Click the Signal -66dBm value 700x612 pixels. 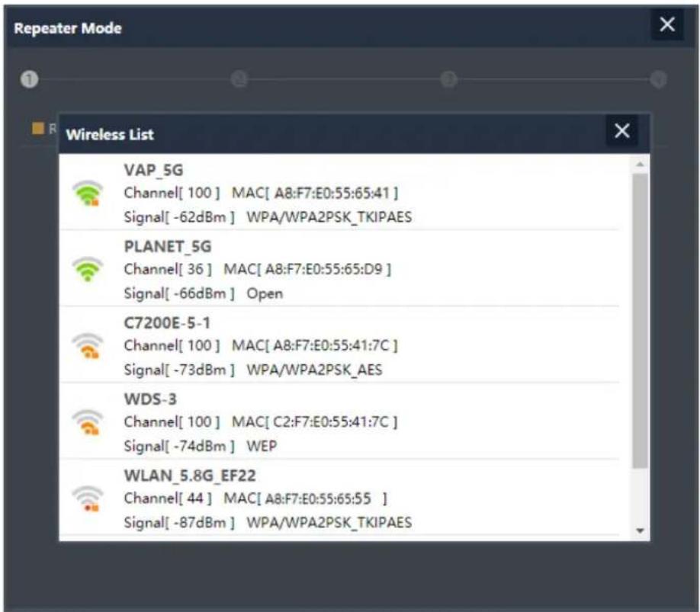click(179, 293)
